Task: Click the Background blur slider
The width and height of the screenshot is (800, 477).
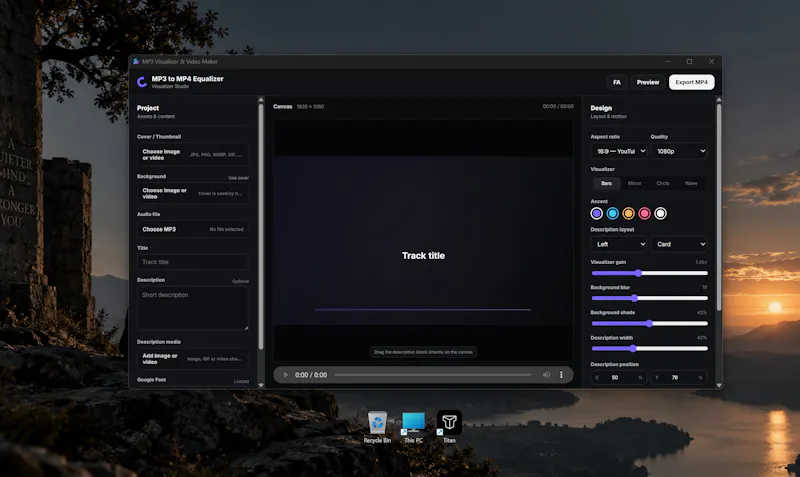Action: pyautogui.click(x=649, y=298)
